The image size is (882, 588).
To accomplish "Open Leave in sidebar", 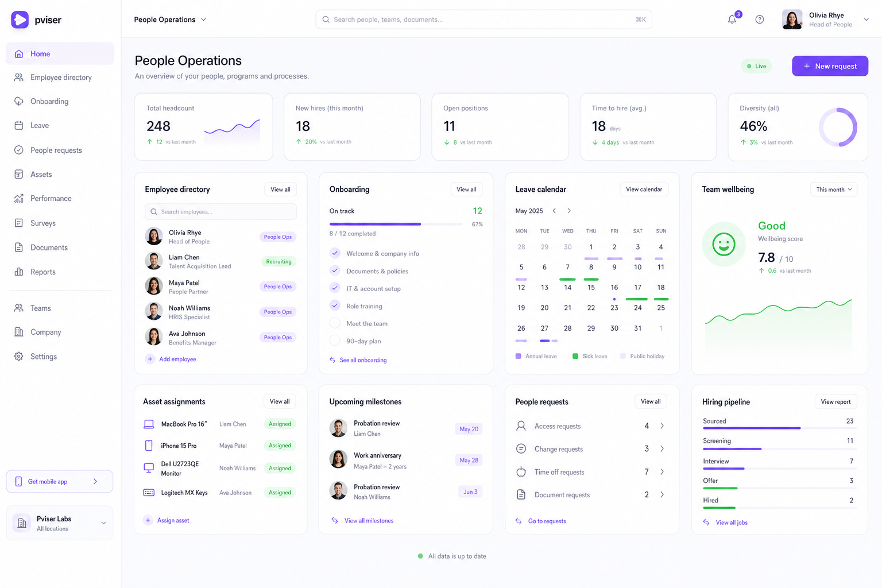I will point(60,126).
